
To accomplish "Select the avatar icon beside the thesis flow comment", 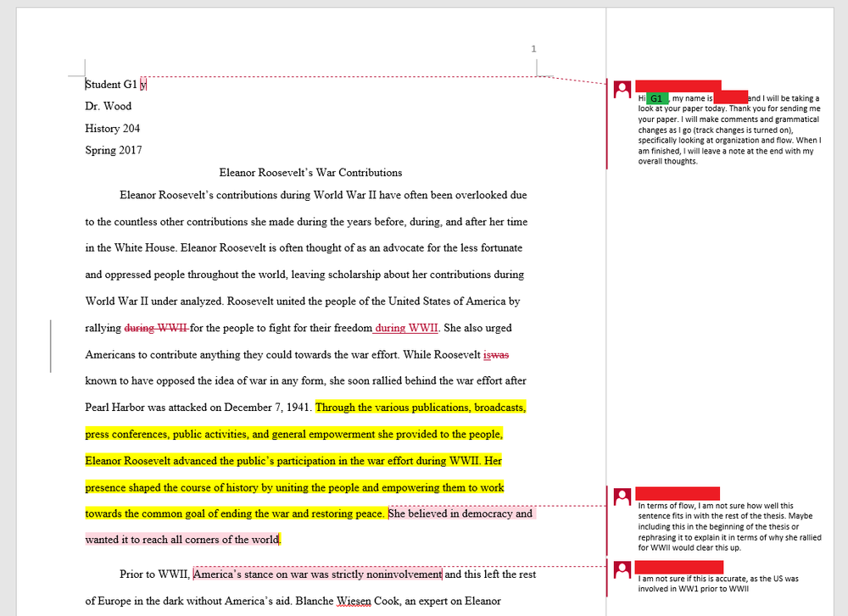I will tap(622, 495).
